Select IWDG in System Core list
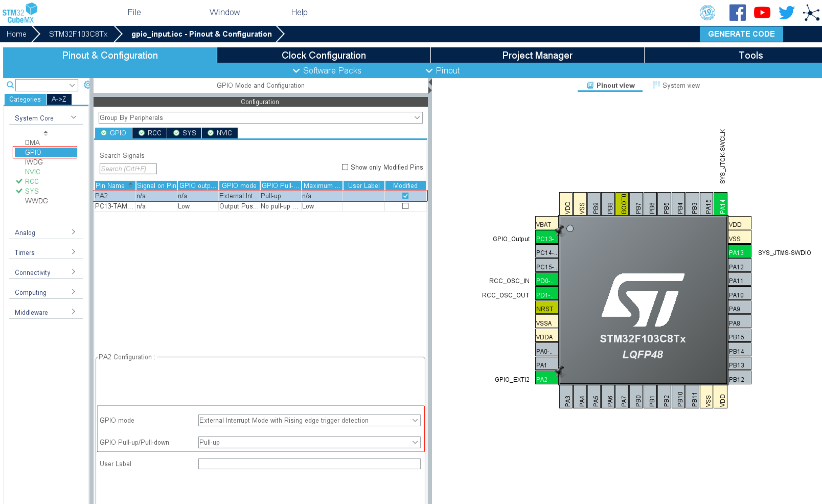822x504 pixels. 34,162
